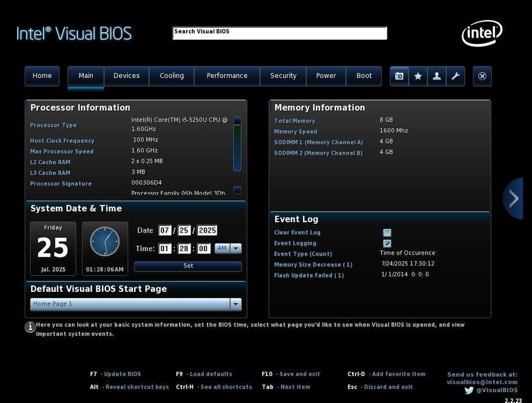Click the X exit icon button
Image resolution: width=532 pixels, height=403 pixels.
(482, 76)
